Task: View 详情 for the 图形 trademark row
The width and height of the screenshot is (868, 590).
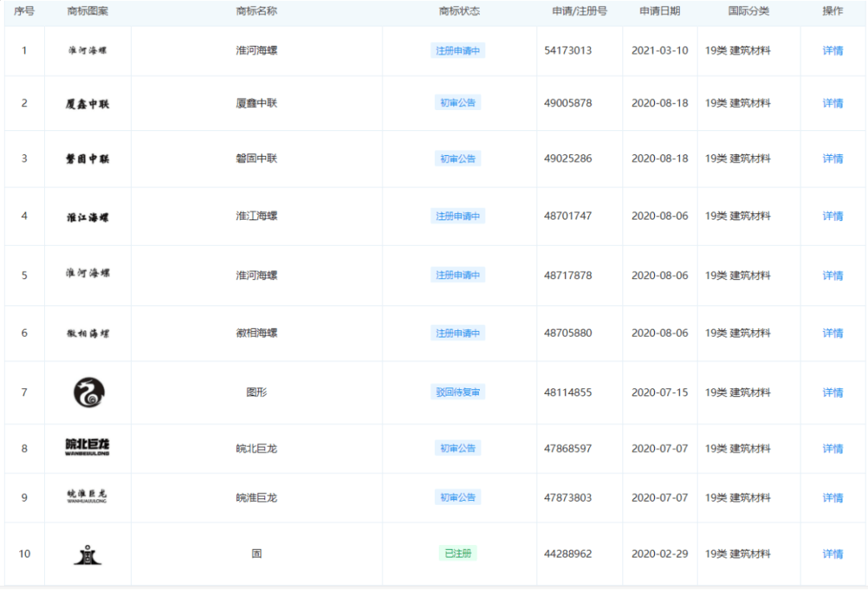Action: 833,393
